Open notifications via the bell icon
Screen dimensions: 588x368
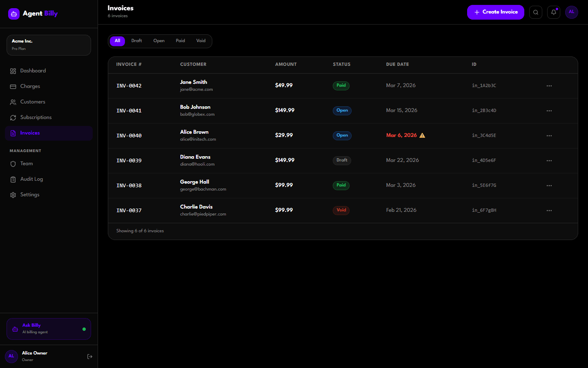point(553,12)
